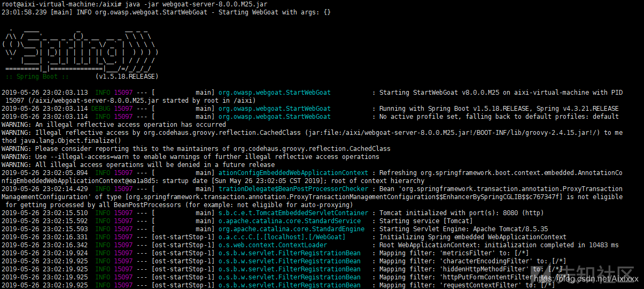Click 'o.s.web.context.ContextLoader' logger name

pos(273,245)
